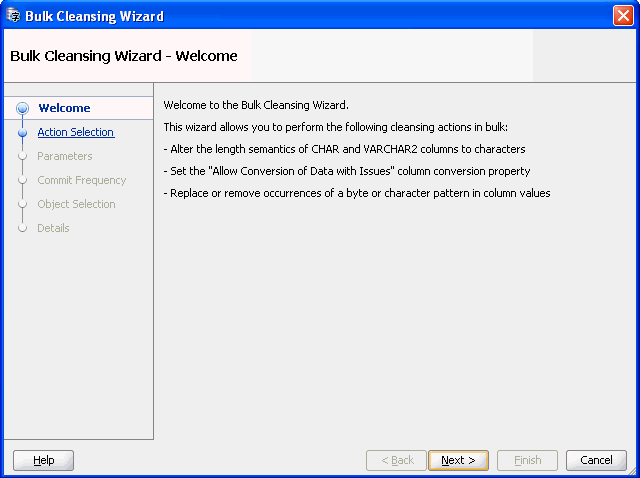The image size is (640, 478).
Task: Select the Commit Frequency step label
Action: [x=82, y=180]
